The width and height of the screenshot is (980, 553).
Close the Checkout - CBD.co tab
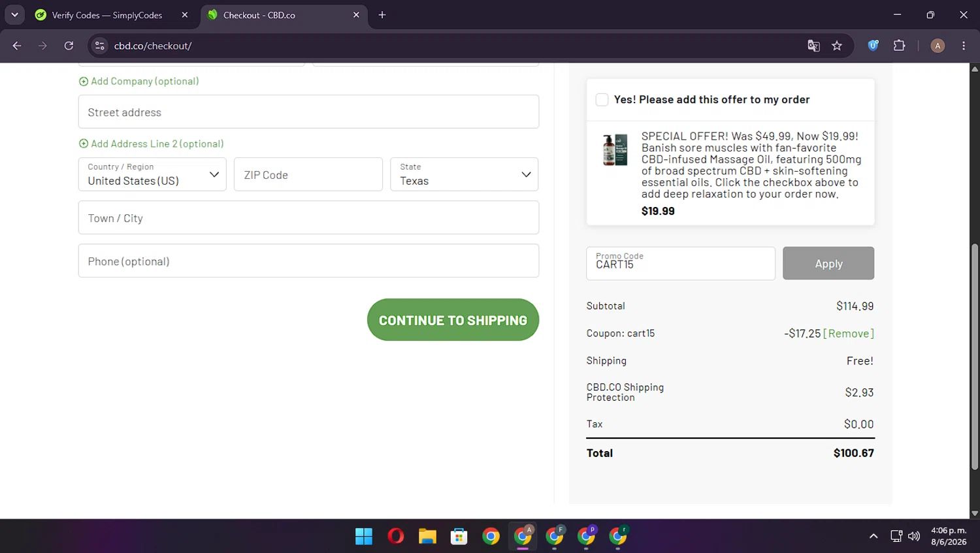pyautogui.click(x=356, y=15)
